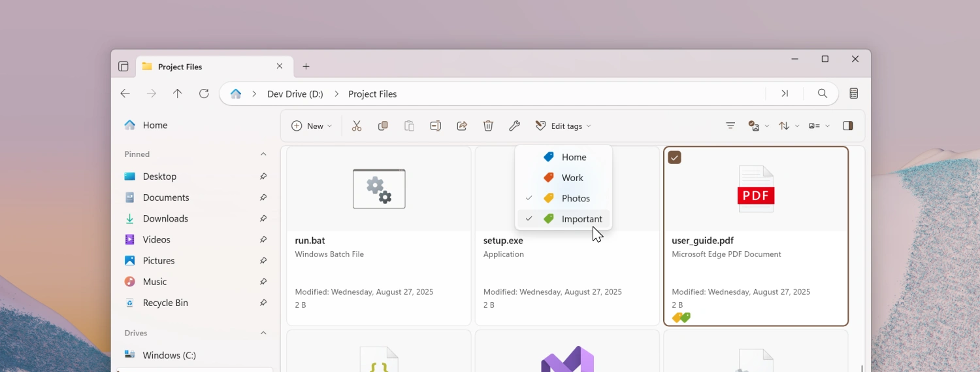This screenshot has height=372, width=980.
Task: Open Recycle Bin in the sidebar
Action: tap(195, 303)
